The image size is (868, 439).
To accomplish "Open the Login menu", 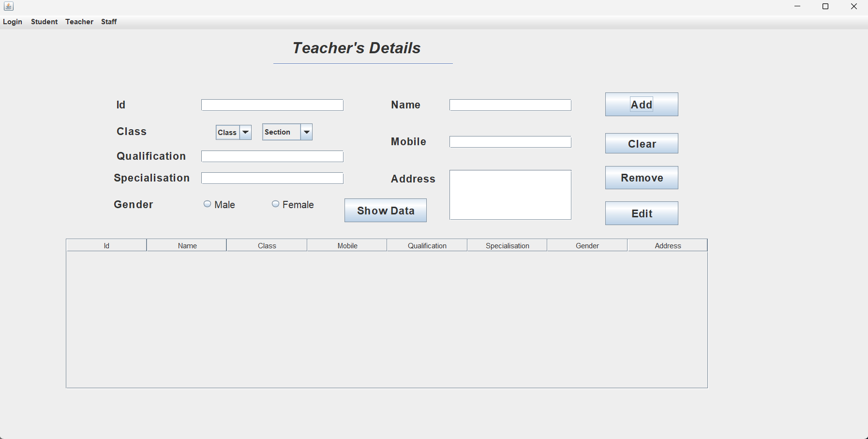I will click(x=13, y=22).
